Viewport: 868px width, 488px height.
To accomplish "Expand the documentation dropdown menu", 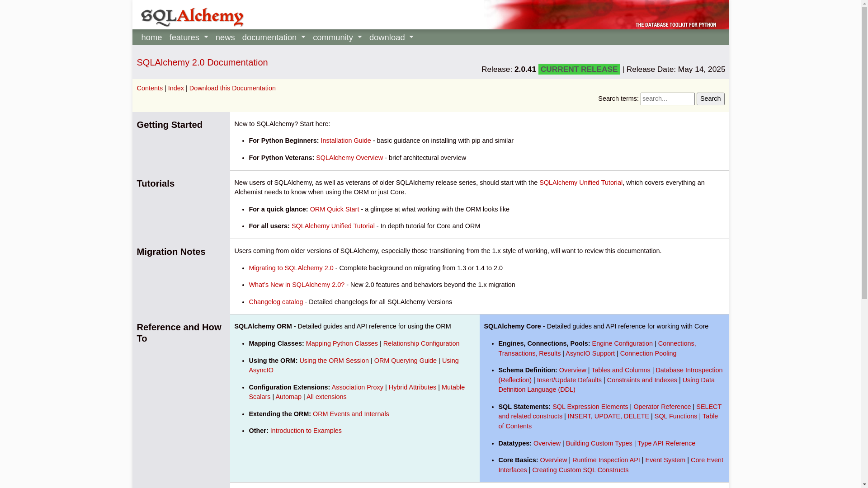I will click(274, 38).
